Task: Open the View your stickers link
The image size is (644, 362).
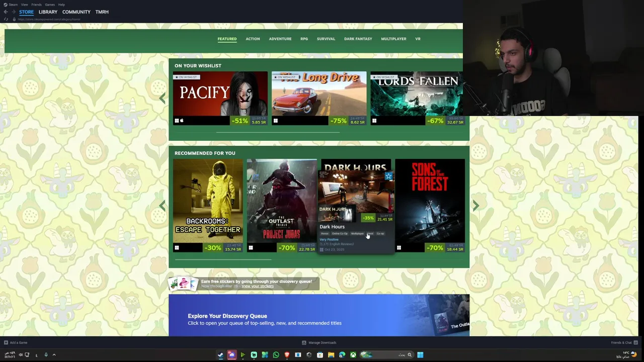Action: (x=258, y=286)
